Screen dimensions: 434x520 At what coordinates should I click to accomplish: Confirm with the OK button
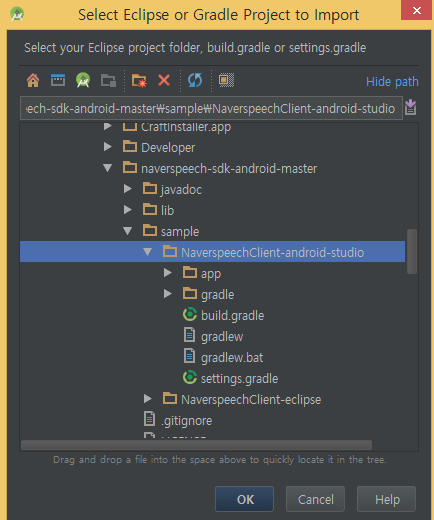tap(244, 499)
